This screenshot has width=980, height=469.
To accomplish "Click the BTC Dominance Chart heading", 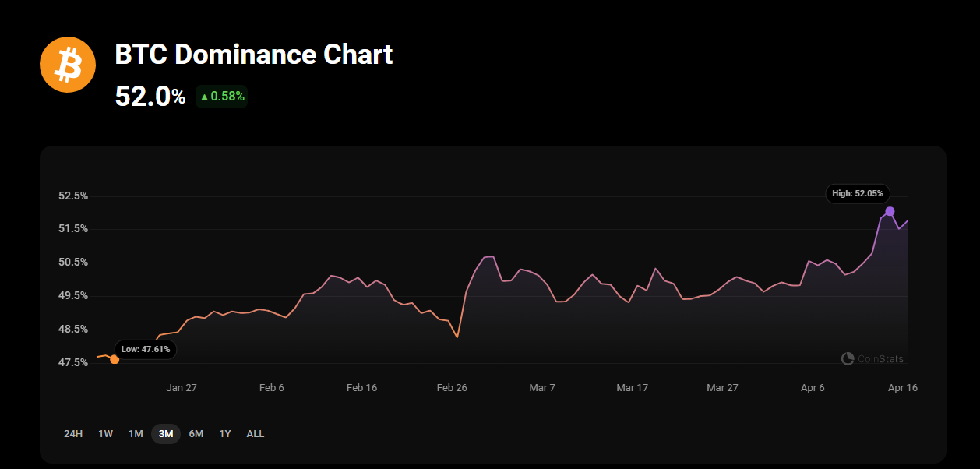I will [x=254, y=55].
